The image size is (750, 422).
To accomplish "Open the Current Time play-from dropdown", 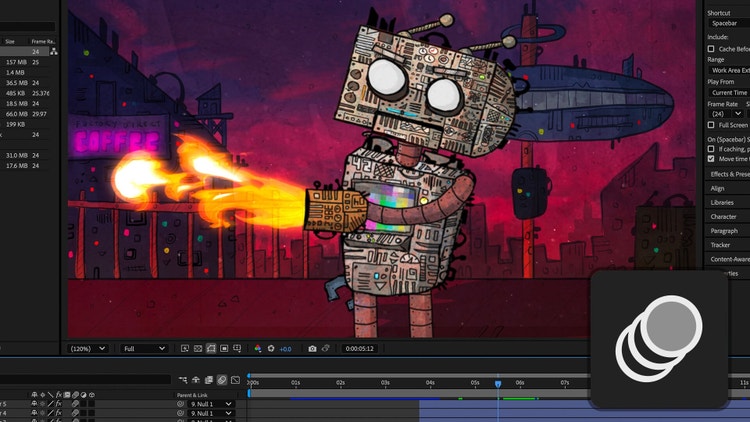I will pos(728,92).
